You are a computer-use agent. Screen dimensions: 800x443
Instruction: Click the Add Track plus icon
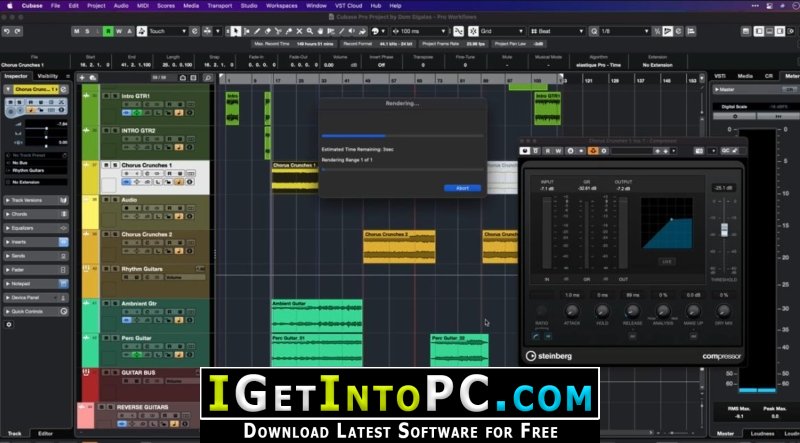pos(82,78)
